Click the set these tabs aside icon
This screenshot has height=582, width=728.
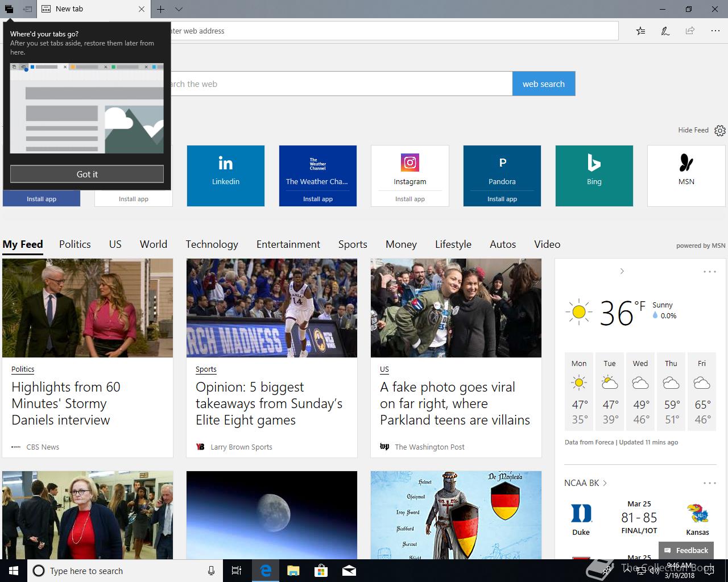tap(27, 9)
